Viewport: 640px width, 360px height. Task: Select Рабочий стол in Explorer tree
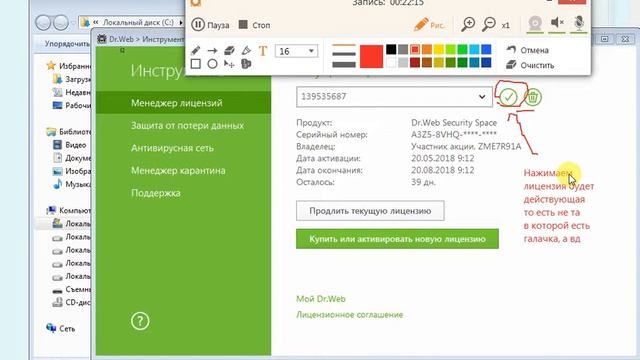click(x=72, y=105)
